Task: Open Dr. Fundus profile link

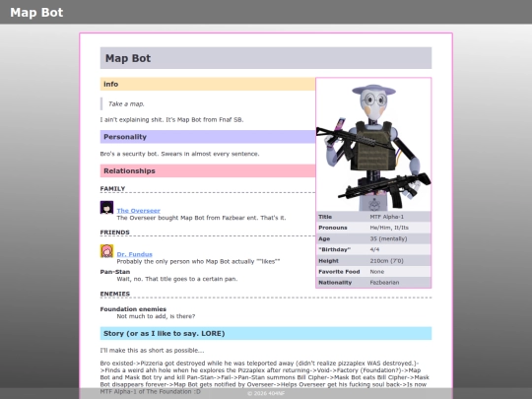Action: click(134, 254)
